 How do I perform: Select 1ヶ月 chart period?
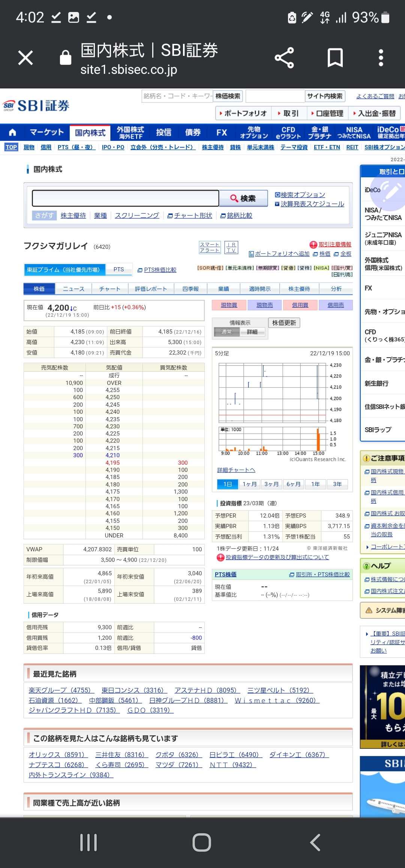pos(249,484)
